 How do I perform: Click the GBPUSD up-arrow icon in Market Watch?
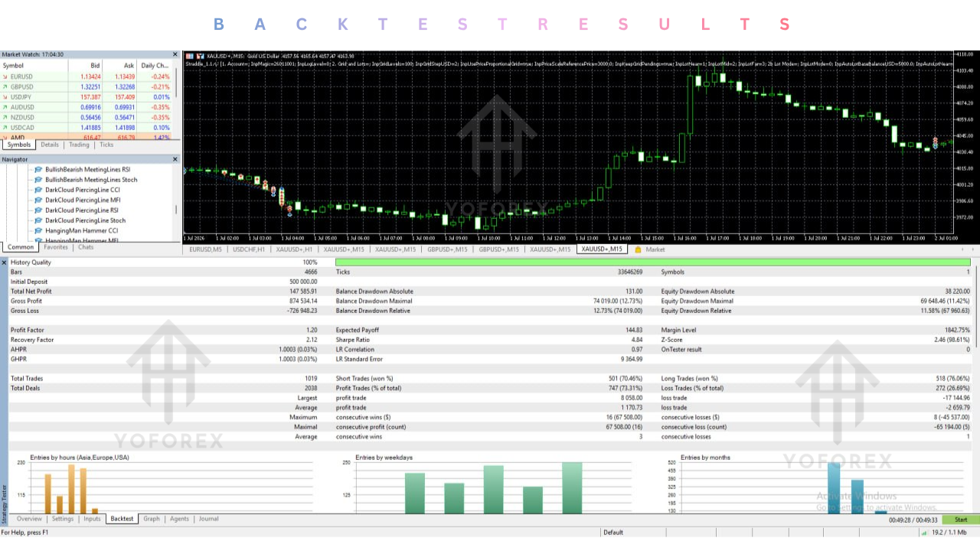coord(6,86)
